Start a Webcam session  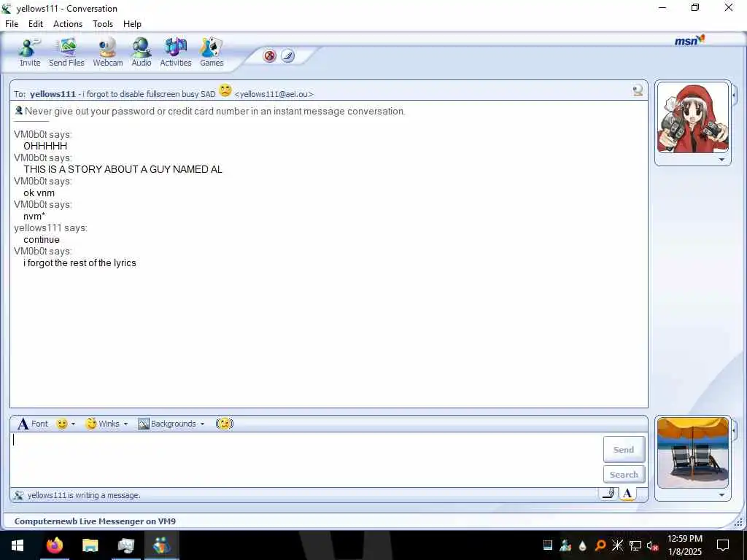tap(108, 52)
